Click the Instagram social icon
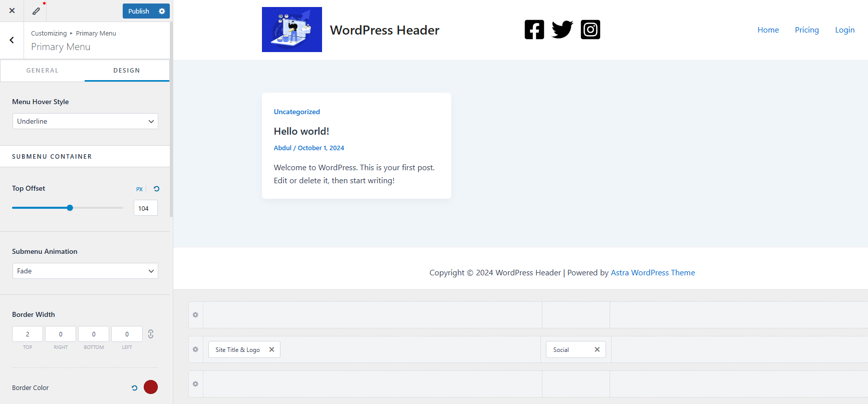The image size is (868, 404). click(591, 30)
